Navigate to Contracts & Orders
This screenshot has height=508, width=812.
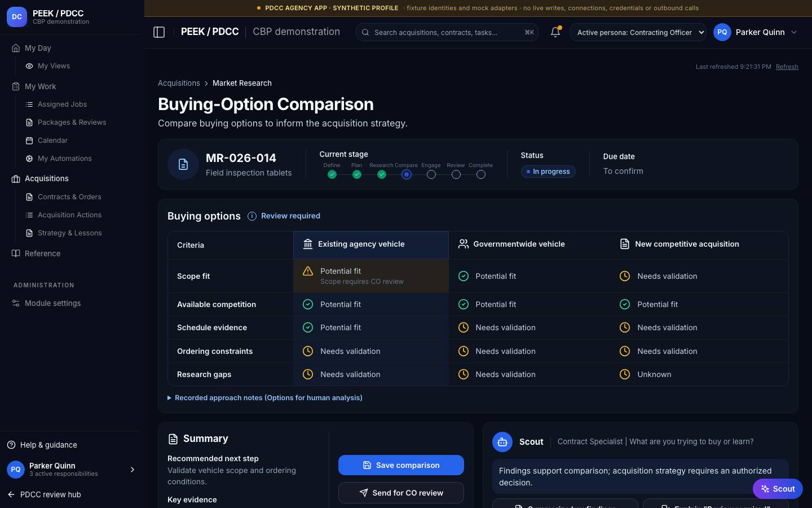(x=69, y=197)
